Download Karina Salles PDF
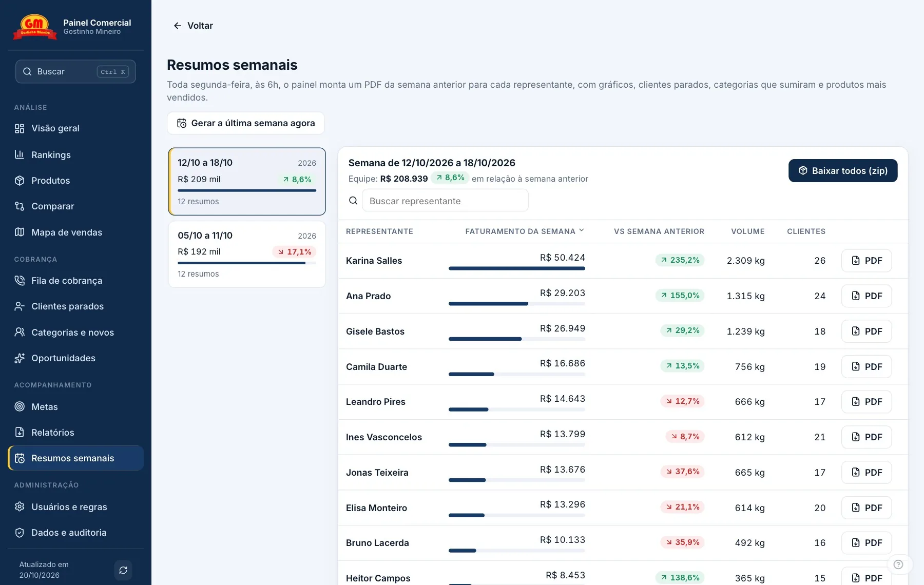Image resolution: width=924 pixels, height=585 pixels. pos(867,261)
